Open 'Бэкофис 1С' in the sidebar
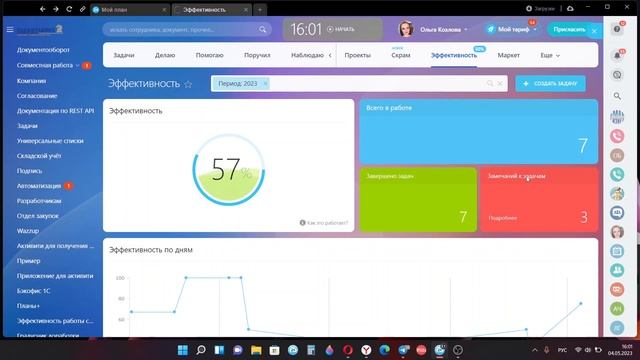The image size is (640, 360). [33, 291]
